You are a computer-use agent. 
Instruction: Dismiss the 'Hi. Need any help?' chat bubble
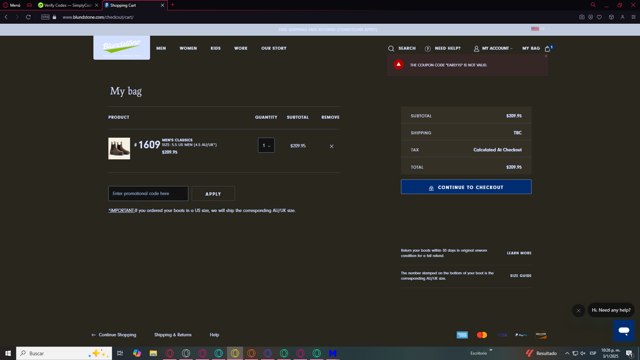tap(578, 311)
